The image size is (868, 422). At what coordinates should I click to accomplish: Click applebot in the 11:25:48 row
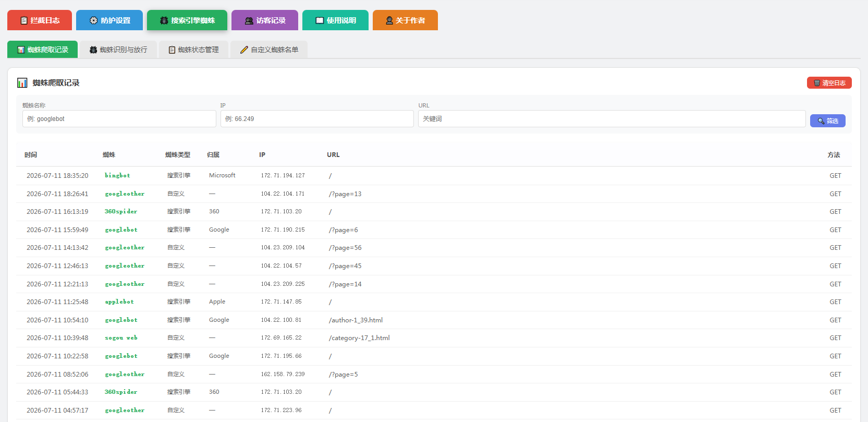click(x=119, y=302)
